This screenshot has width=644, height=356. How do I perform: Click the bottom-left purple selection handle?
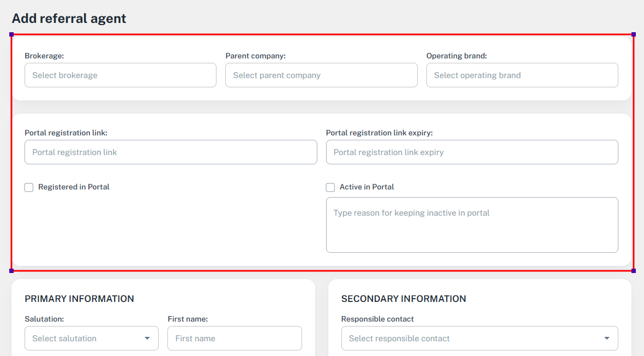pos(11,271)
